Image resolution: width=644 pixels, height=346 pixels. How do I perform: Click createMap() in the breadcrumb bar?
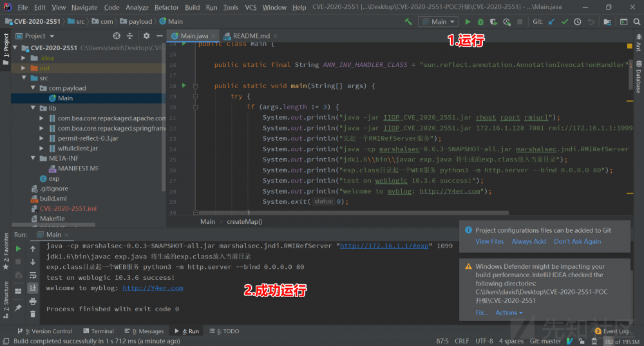[x=244, y=222]
